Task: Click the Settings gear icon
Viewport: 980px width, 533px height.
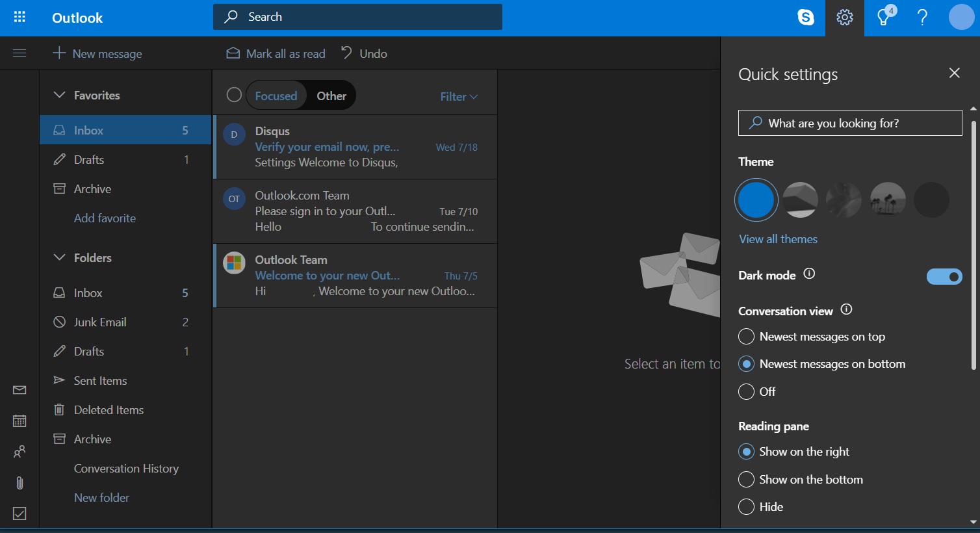Action: point(845,18)
